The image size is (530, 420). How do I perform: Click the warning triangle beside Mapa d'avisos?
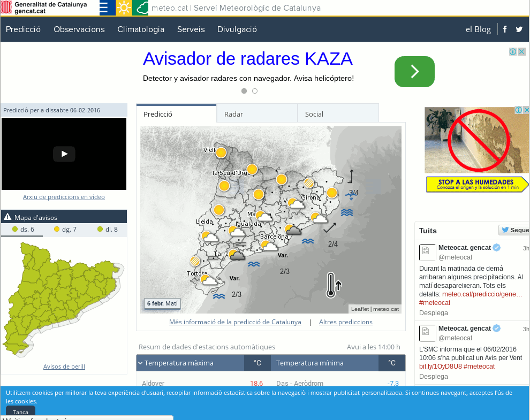pos(7,217)
